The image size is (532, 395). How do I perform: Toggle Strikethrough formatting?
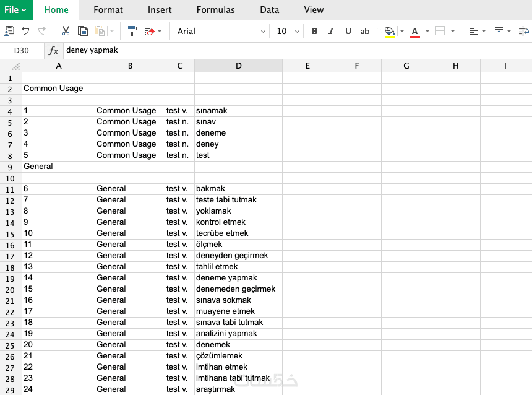coord(365,31)
